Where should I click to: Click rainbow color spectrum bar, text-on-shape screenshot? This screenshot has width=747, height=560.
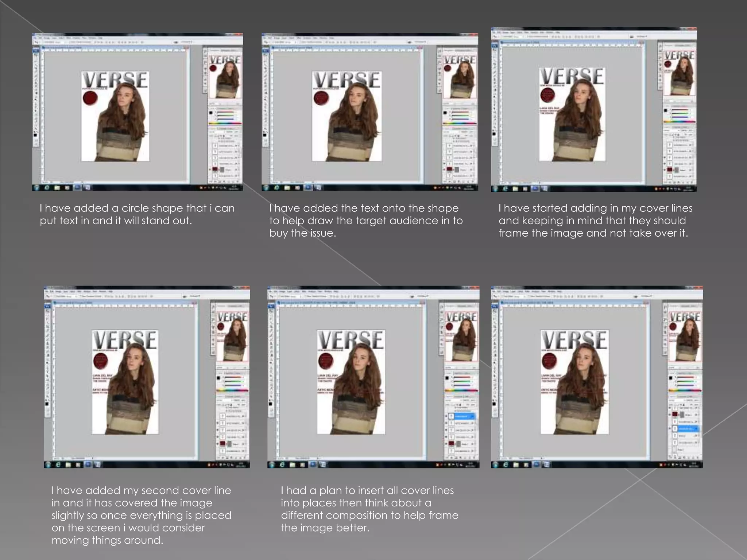click(460, 124)
